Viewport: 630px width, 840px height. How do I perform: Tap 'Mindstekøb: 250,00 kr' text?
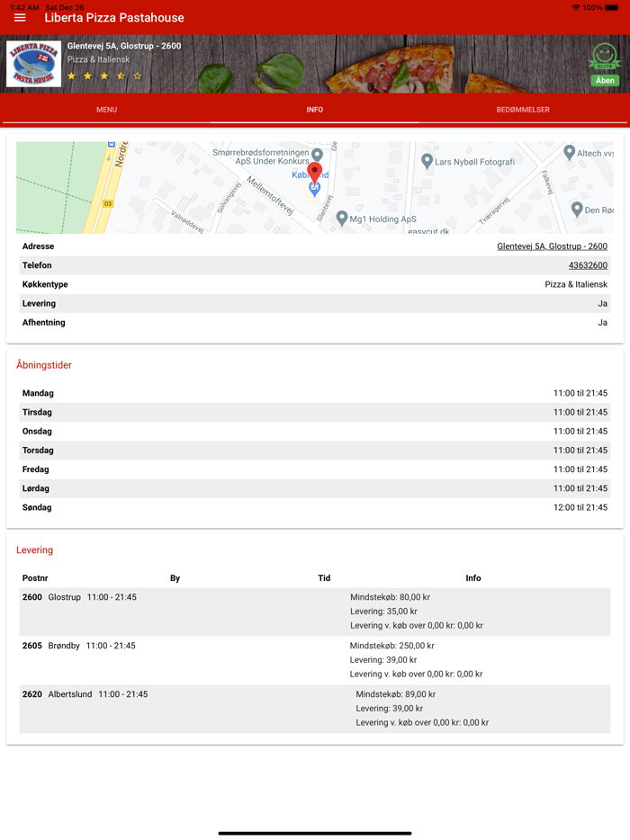391,646
